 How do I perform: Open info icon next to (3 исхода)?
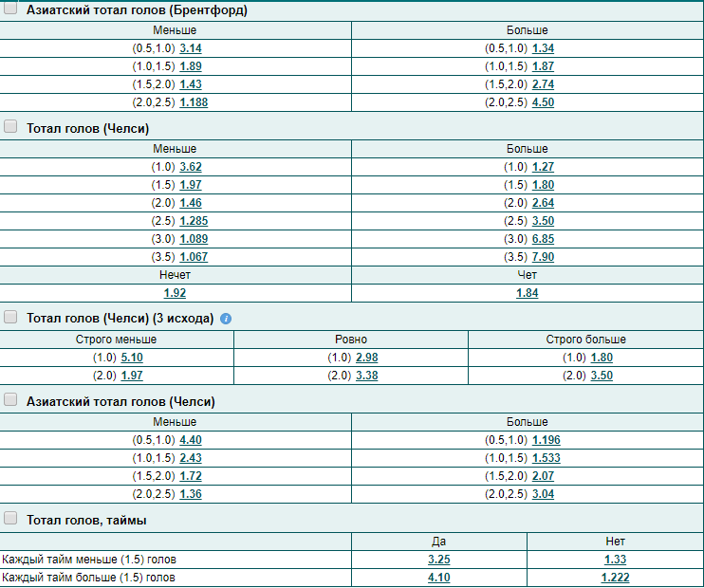click(226, 319)
